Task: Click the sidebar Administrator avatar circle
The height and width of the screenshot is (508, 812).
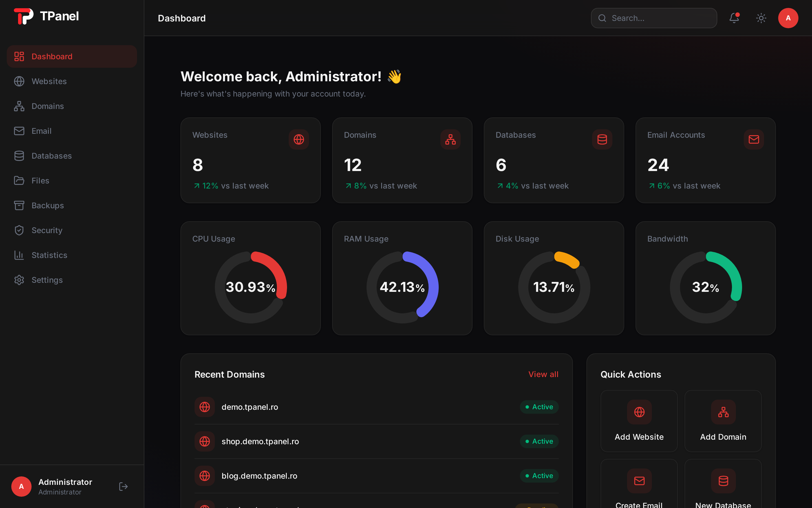Action: (21, 487)
